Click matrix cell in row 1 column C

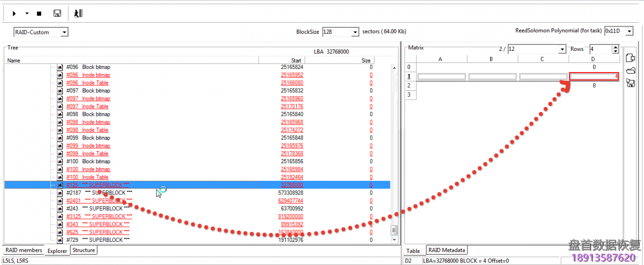[543, 77]
